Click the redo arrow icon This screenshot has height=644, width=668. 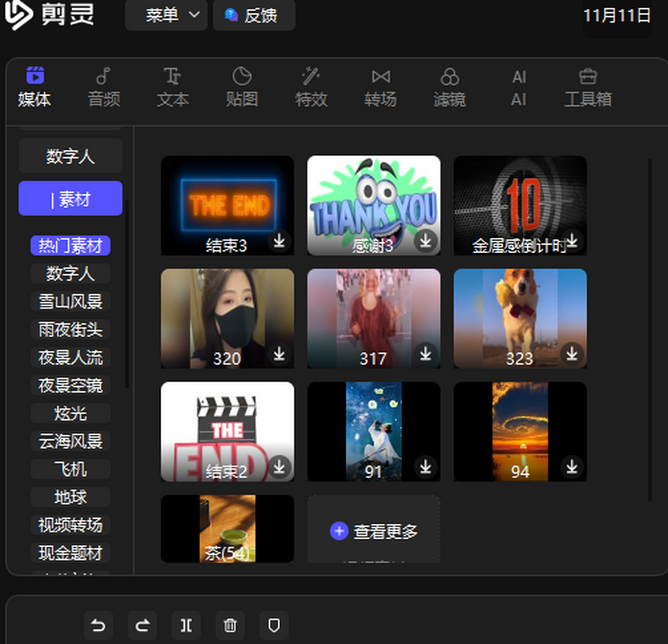142,626
